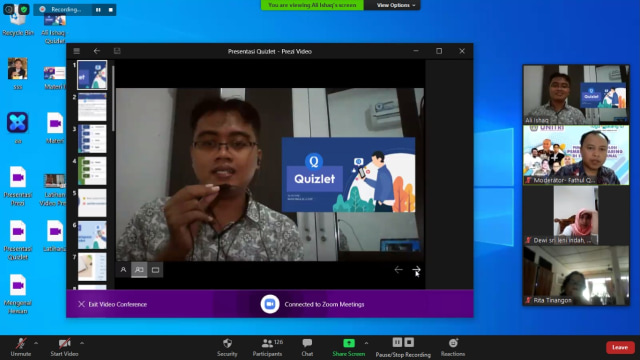Select Ali Ishaq video tile
The height and width of the screenshot is (360, 640).
click(576, 95)
